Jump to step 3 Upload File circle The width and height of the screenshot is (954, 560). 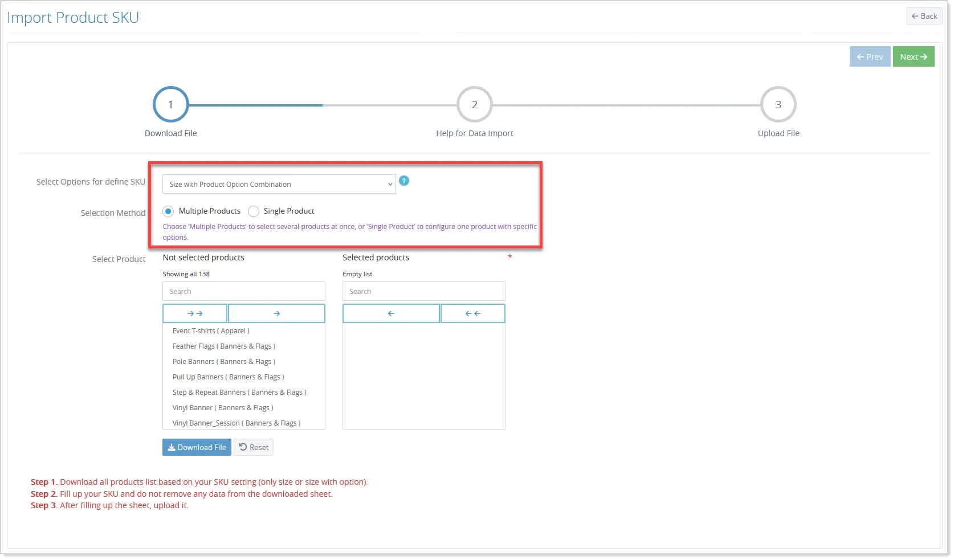[778, 104]
